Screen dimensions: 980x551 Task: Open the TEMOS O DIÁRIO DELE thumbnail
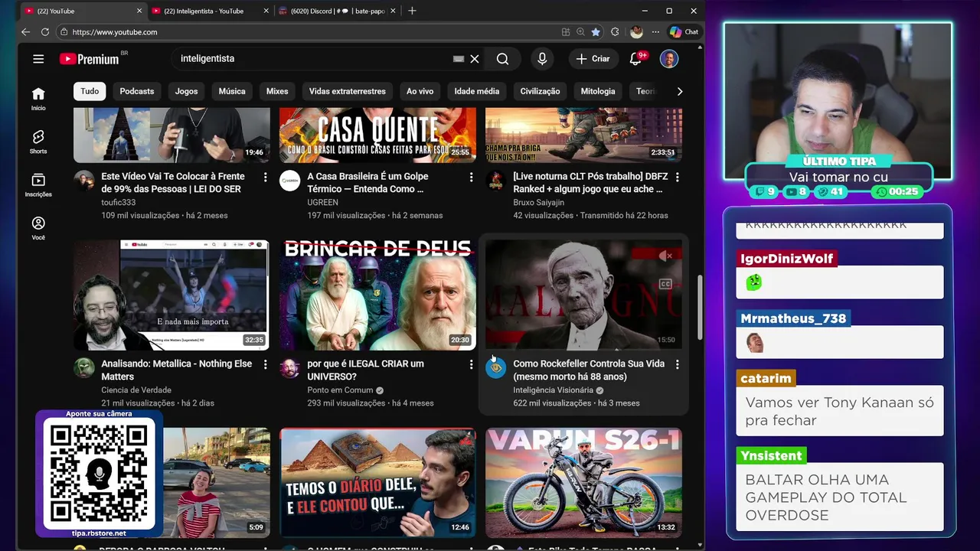377,483
